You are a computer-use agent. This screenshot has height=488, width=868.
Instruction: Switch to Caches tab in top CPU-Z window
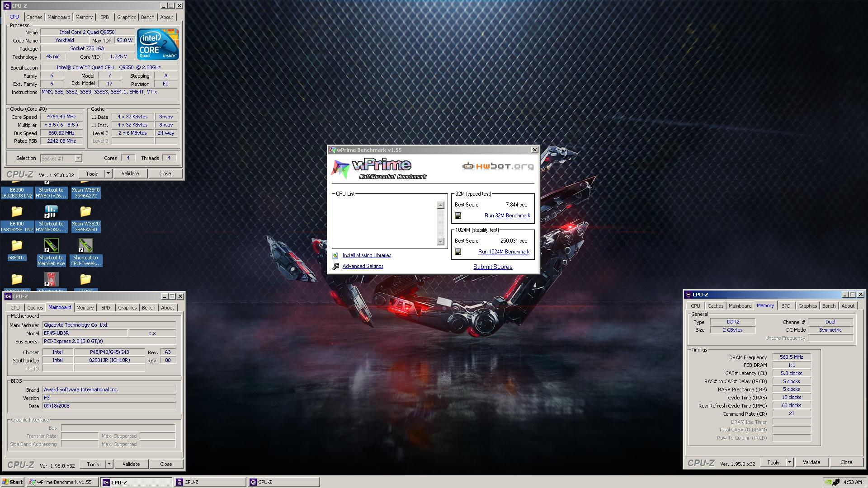pos(34,17)
